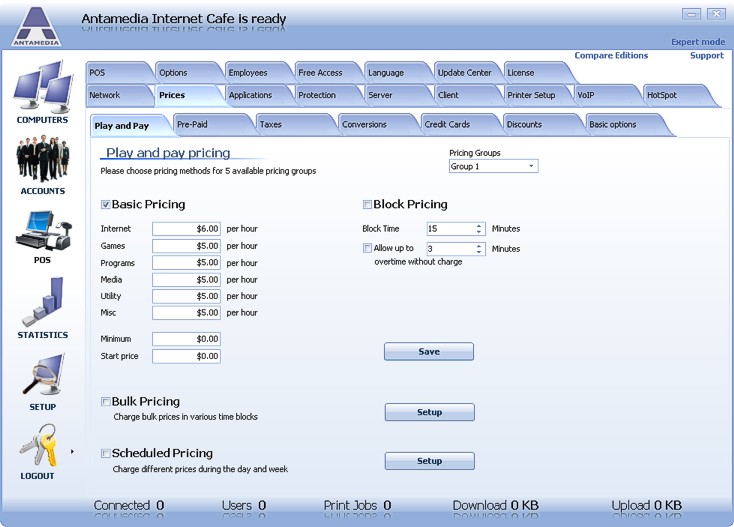Screen dimensions: 734x527
Task: Click the Block Time minutes field
Action: tap(450, 229)
